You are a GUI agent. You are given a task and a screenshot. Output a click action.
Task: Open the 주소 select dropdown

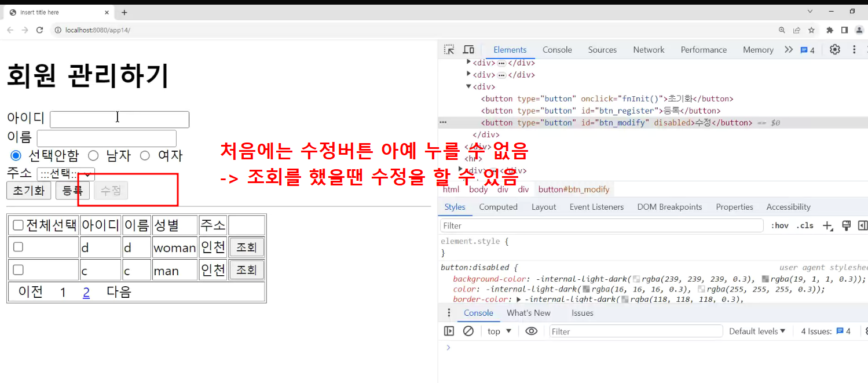(x=65, y=174)
